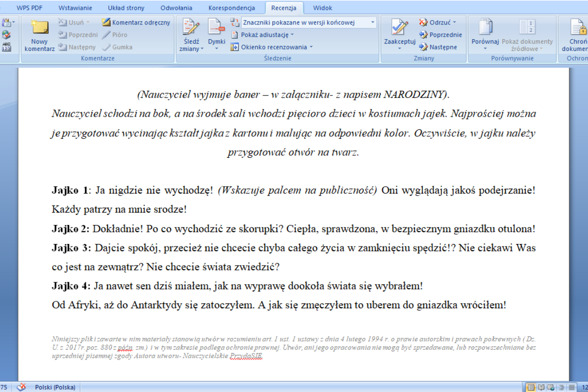Toggle Print Layout view in status bar

click(x=530, y=387)
